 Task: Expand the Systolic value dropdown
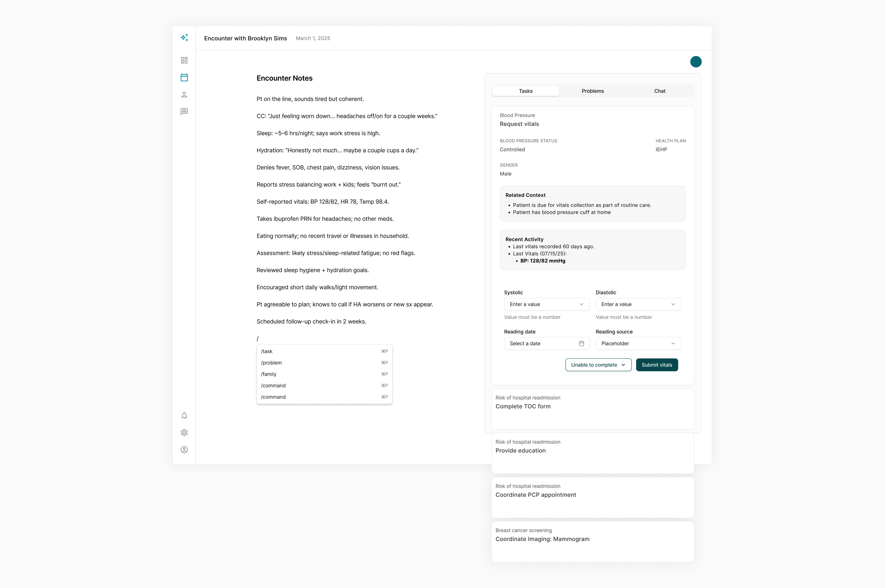[546, 304]
